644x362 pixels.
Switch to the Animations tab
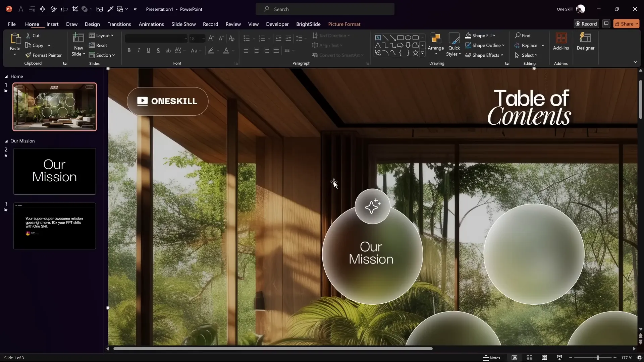(151, 24)
